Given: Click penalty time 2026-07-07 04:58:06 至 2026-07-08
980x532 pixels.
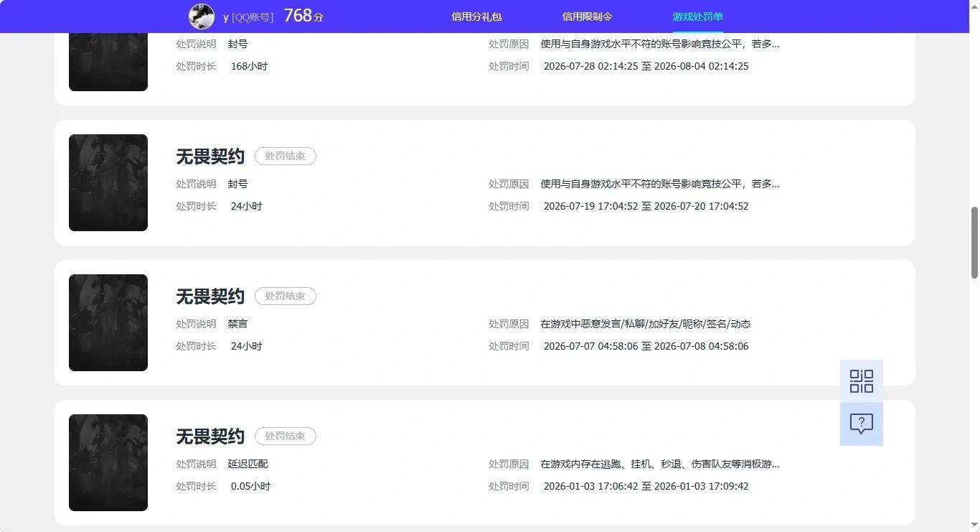Looking at the screenshot, I should tap(646, 346).
